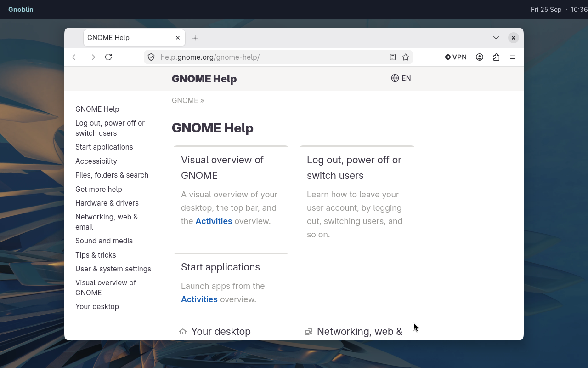
Task: Close the browser window
Action: coord(514,38)
